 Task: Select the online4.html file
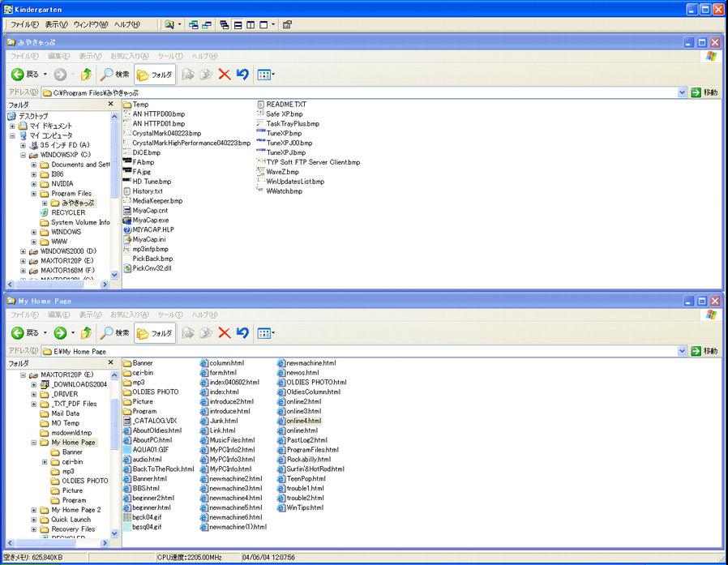(x=303, y=421)
